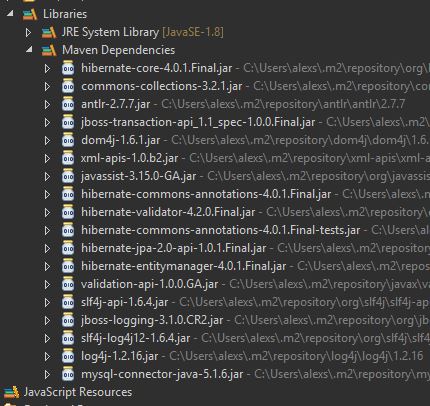
Task: Expand slf4j-log4j12-1.6.4.jar node
Action: pyautogui.click(x=47, y=338)
